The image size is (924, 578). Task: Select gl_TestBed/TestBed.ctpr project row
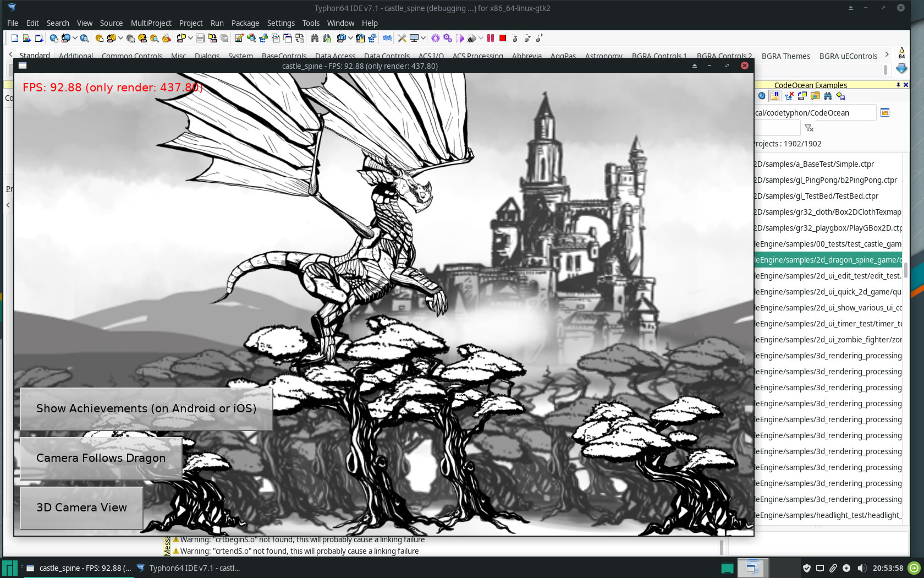pos(828,196)
